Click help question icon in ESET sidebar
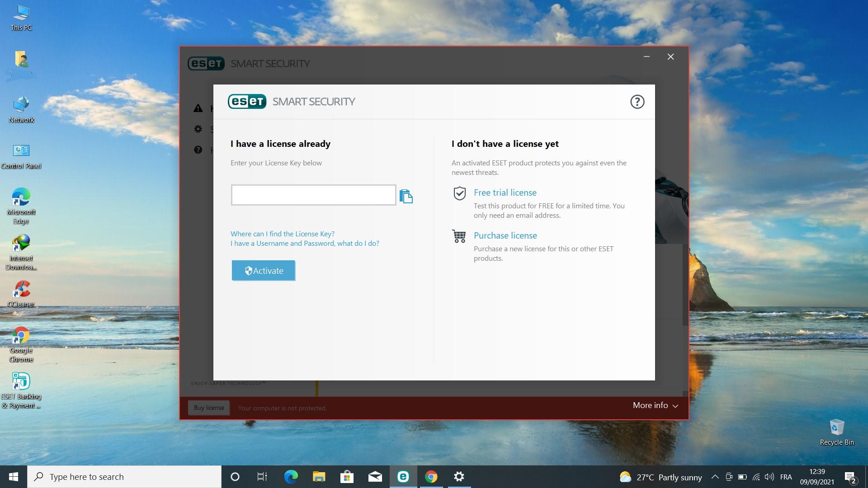Viewport: 868px width, 488px height. (198, 150)
